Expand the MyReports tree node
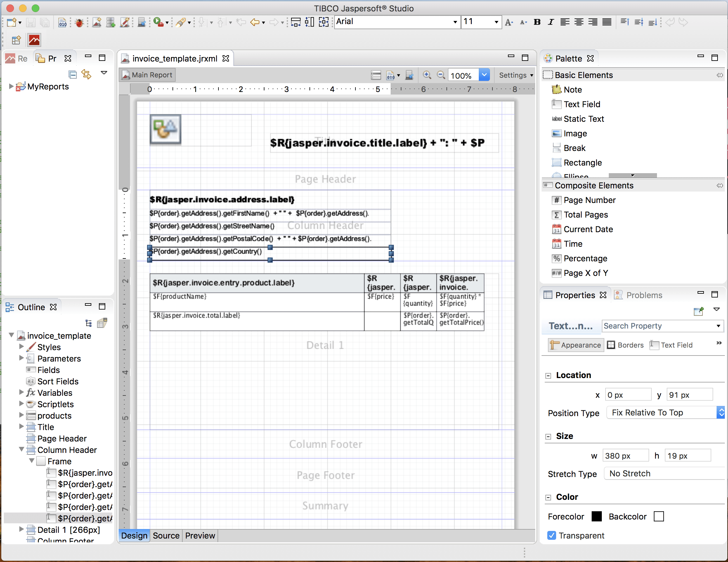Screen dimensions: 728x562 click(11, 86)
